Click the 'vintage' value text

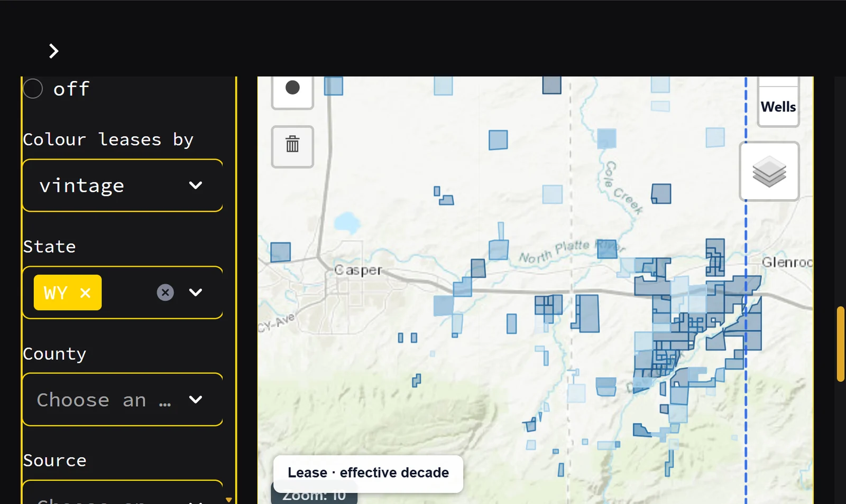tap(82, 185)
